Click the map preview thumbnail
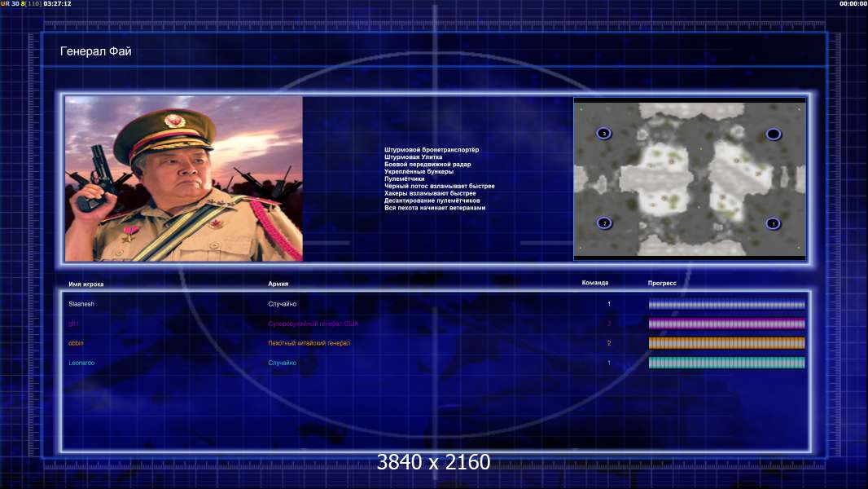Viewport: 868px width, 489px height. pos(690,178)
